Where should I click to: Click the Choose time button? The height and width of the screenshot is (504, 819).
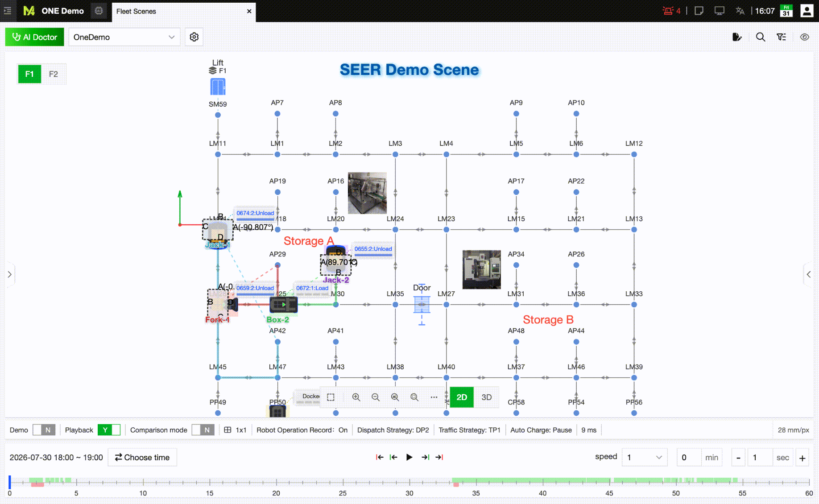pos(142,457)
